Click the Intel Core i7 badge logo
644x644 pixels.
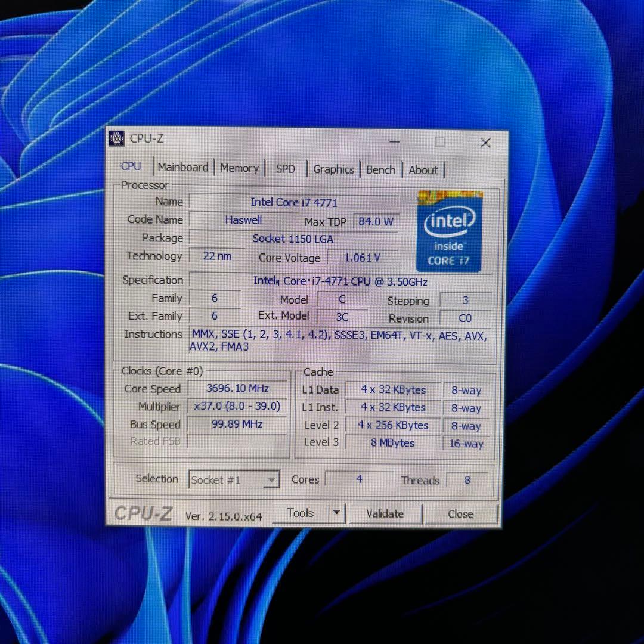pyautogui.click(x=449, y=231)
